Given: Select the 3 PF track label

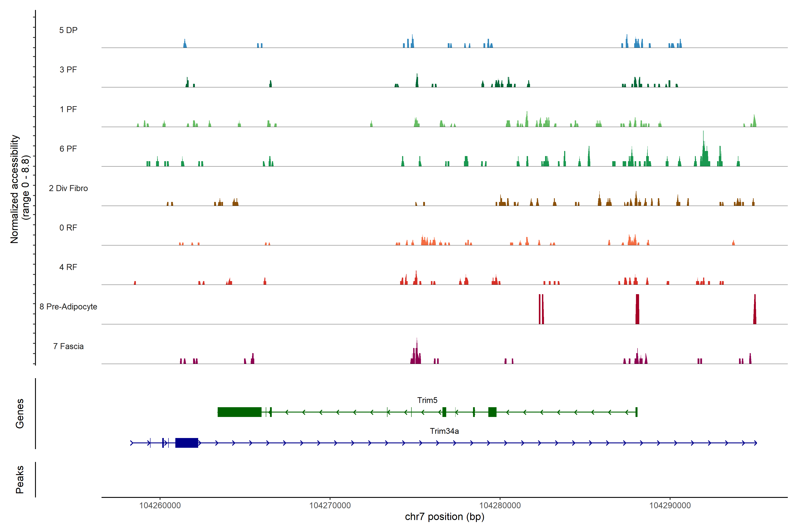Looking at the screenshot, I should pos(68,70).
